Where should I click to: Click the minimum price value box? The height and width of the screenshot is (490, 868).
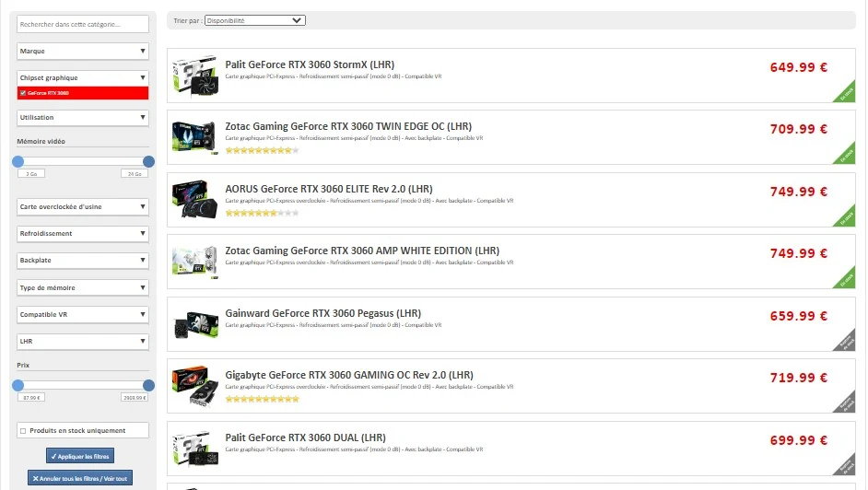click(31, 398)
